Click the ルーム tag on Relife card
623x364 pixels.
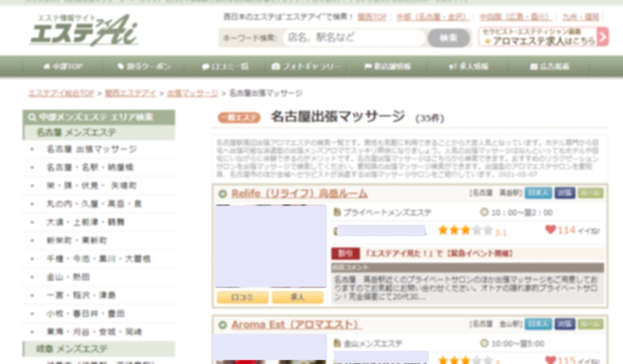(x=591, y=193)
